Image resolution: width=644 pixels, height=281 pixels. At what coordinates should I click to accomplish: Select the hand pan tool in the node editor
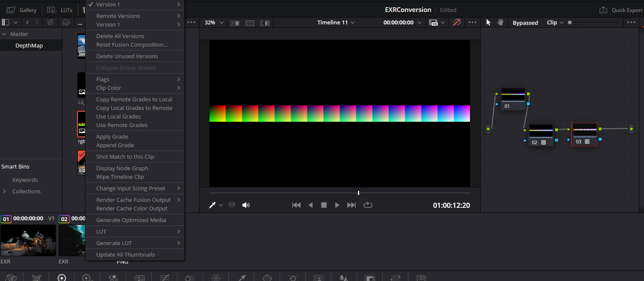tap(500, 22)
